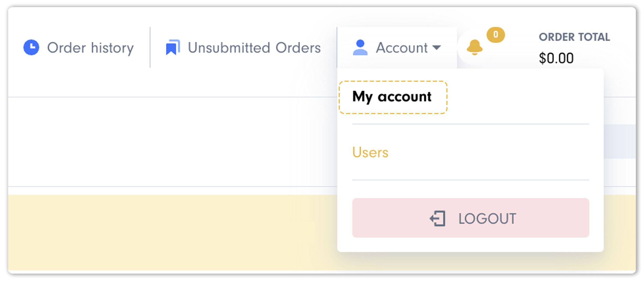Click the ORDER TOTAL heading
The height and width of the screenshot is (282, 644).
(x=574, y=37)
